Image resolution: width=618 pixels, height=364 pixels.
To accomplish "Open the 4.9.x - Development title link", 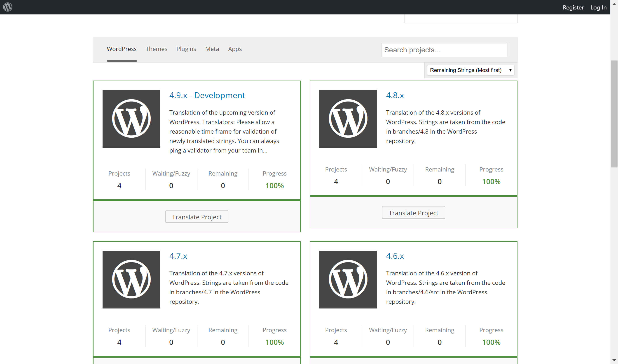I will [207, 95].
